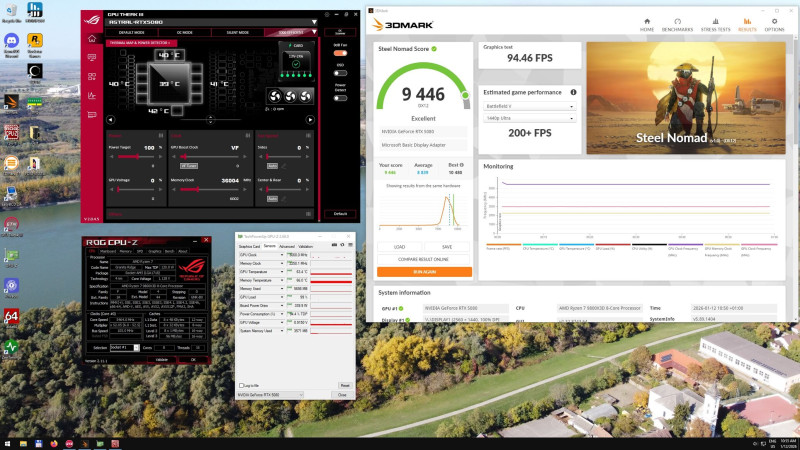Viewport: 800px width, 450px height.
Task: Select the Silent Mode tab
Action: 238,32
